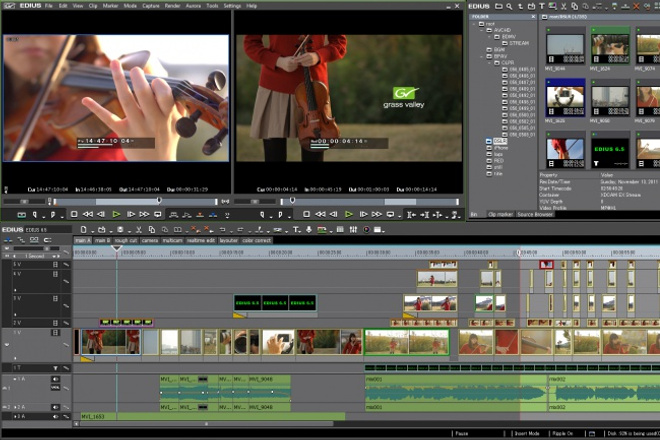Screen dimensions: 660x440
Task: Open the audio mixer sliders icon
Action: pos(353,229)
